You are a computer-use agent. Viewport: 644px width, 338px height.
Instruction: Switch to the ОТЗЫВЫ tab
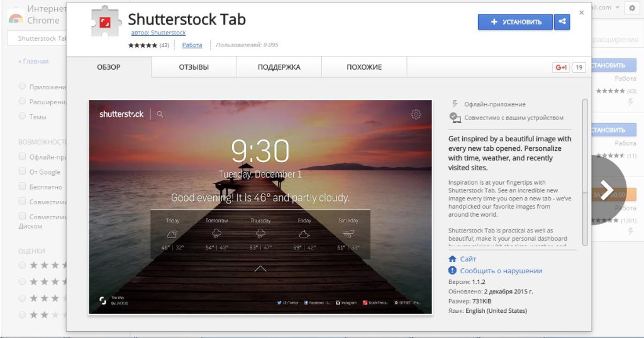(x=194, y=67)
